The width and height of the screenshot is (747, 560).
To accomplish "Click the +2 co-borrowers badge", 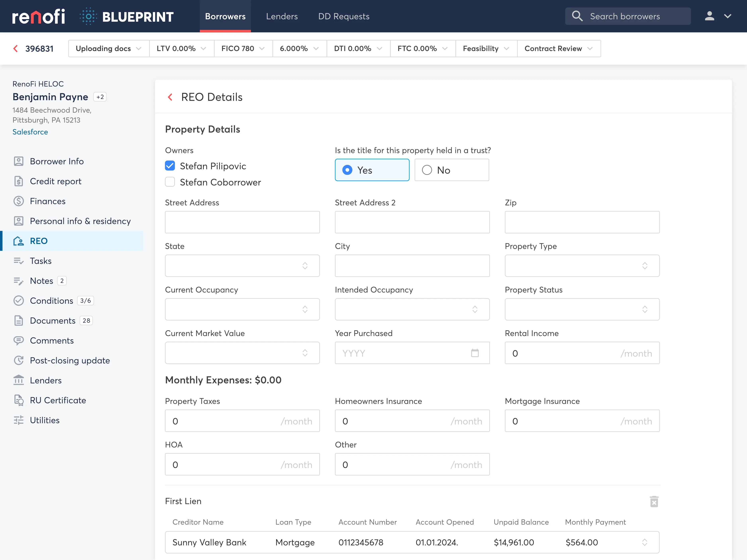I will 100,97.
